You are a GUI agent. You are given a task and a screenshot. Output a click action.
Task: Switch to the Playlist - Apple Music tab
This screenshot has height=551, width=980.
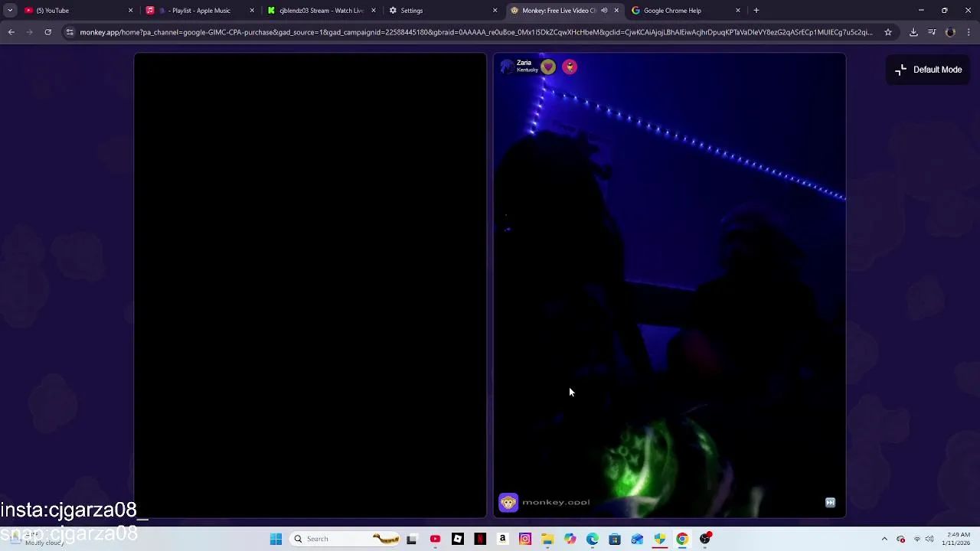(201, 11)
